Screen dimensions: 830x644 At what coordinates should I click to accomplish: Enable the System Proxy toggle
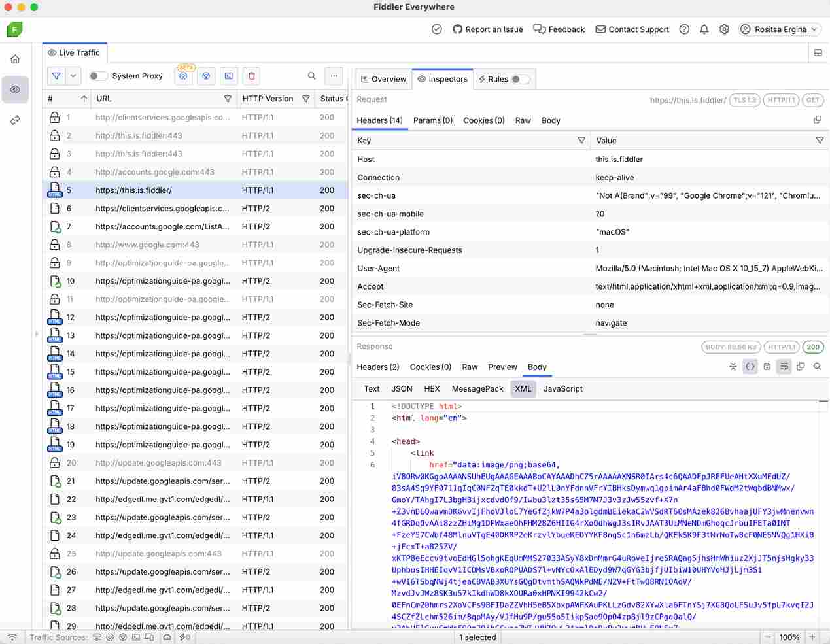pos(98,76)
